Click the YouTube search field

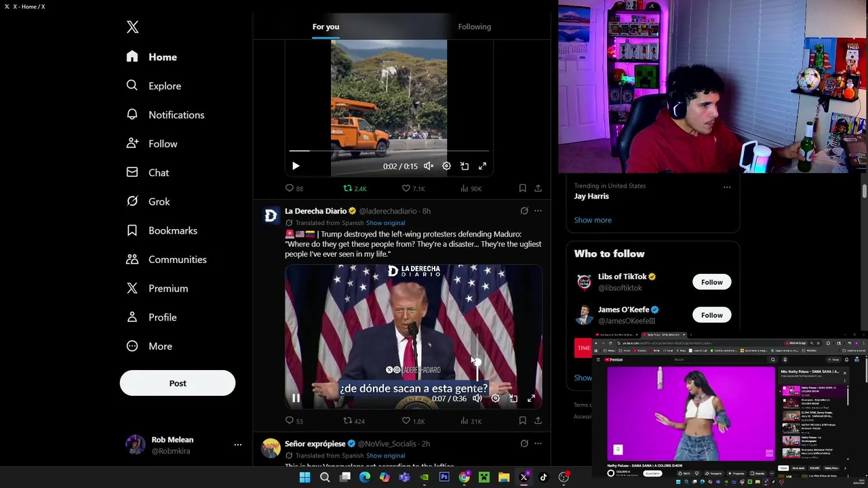tap(721, 360)
